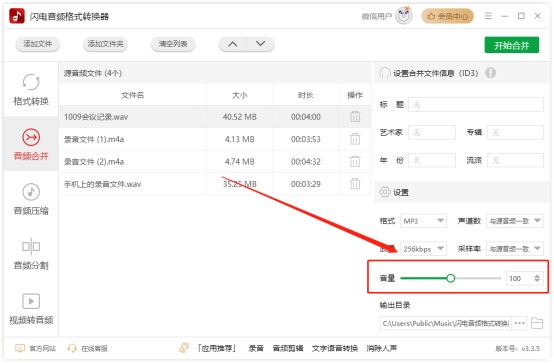Viewport: 554px width, 363px height.
Task: Open the 音频分割 audio split tool
Action: pyautogui.click(x=31, y=253)
